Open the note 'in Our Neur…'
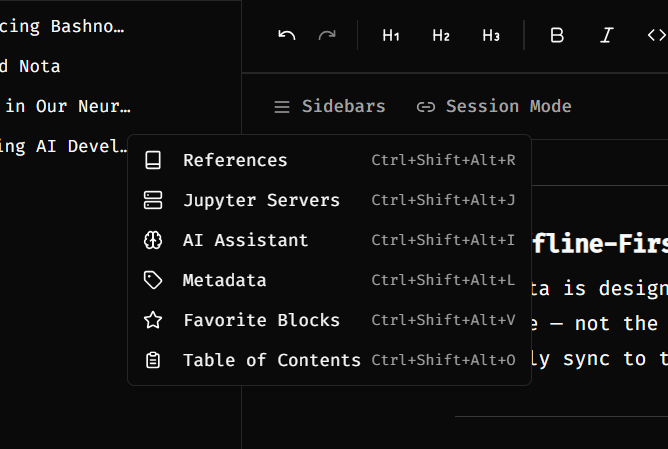 (x=68, y=106)
